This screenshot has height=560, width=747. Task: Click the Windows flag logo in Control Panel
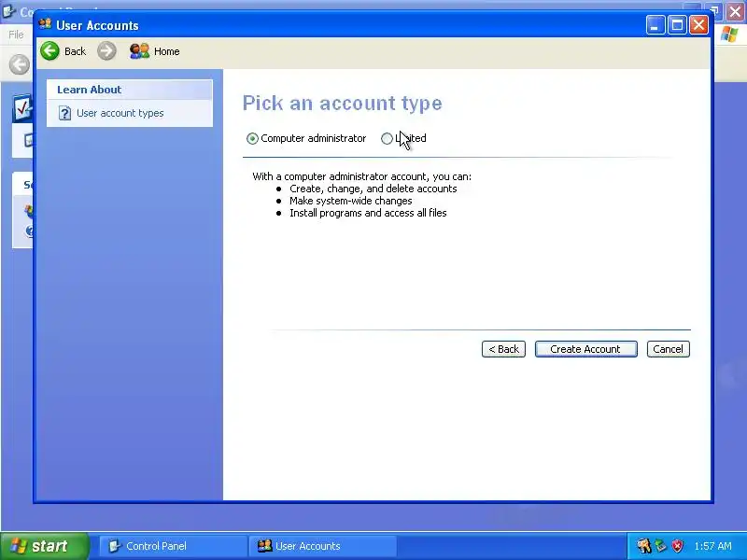729,35
